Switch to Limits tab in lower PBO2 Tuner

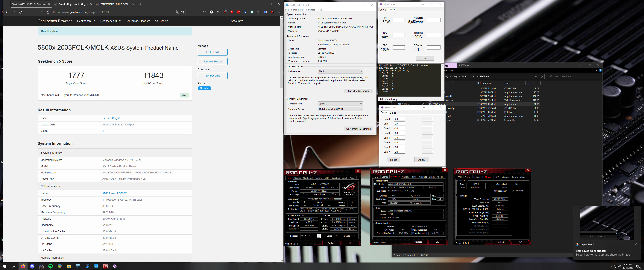point(393,113)
